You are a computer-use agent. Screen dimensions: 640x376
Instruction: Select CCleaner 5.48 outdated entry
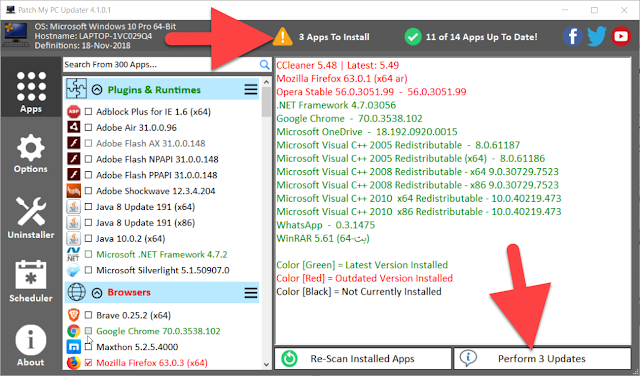coord(338,65)
